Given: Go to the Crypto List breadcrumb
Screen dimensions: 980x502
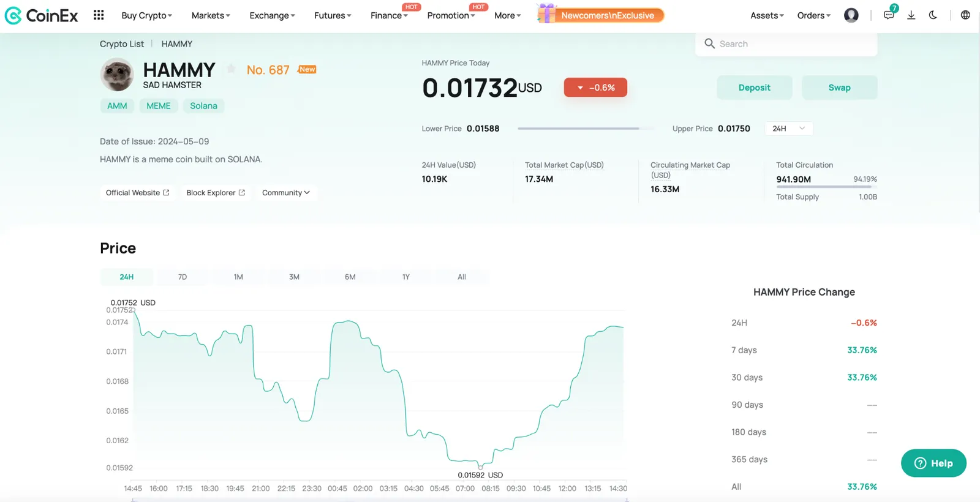Looking at the screenshot, I should (122, 44).
